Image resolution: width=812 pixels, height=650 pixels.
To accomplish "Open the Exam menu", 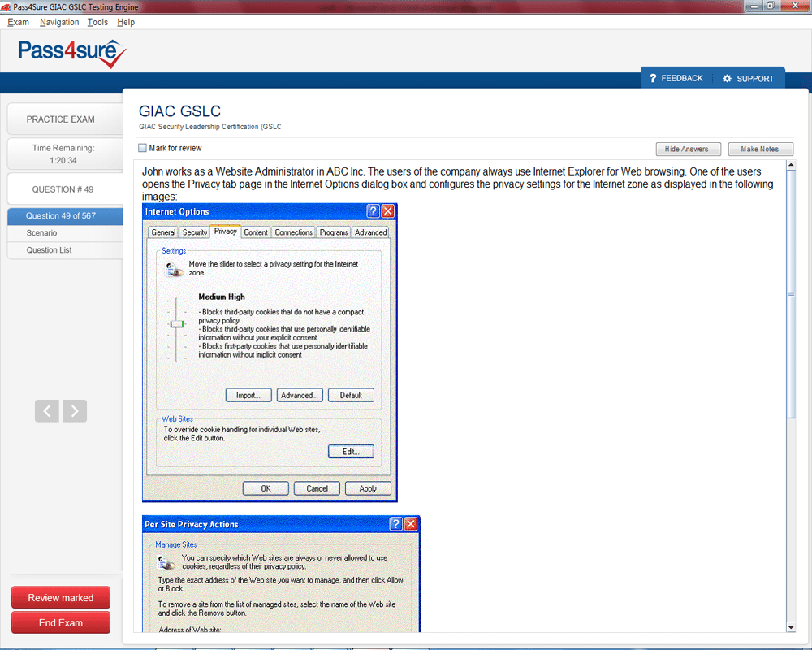I will [x=18, y=22].
